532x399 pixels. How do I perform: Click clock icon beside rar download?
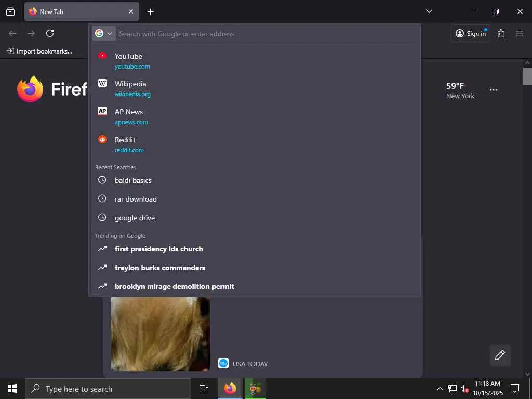pyautogui.click(x=102, y=199)
